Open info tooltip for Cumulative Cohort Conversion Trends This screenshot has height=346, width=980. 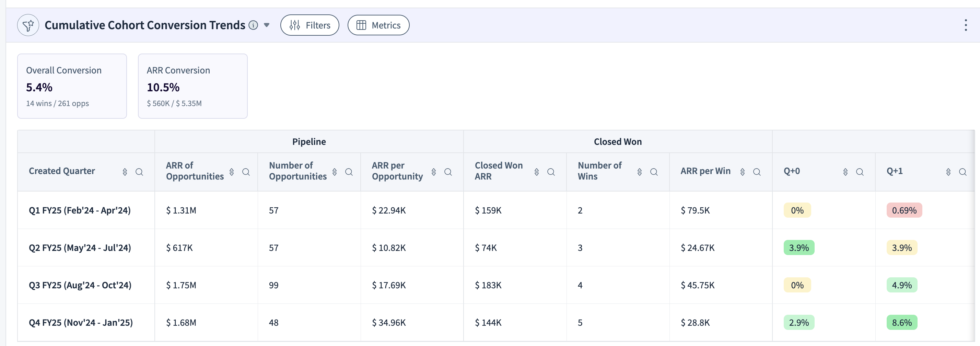(253, 25)
